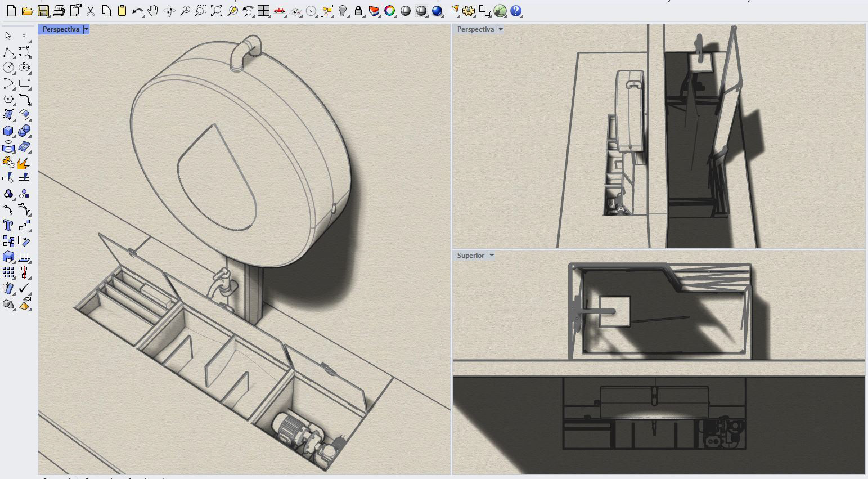Launch Grasshopper green icon
868x479 pixels.
500,11
